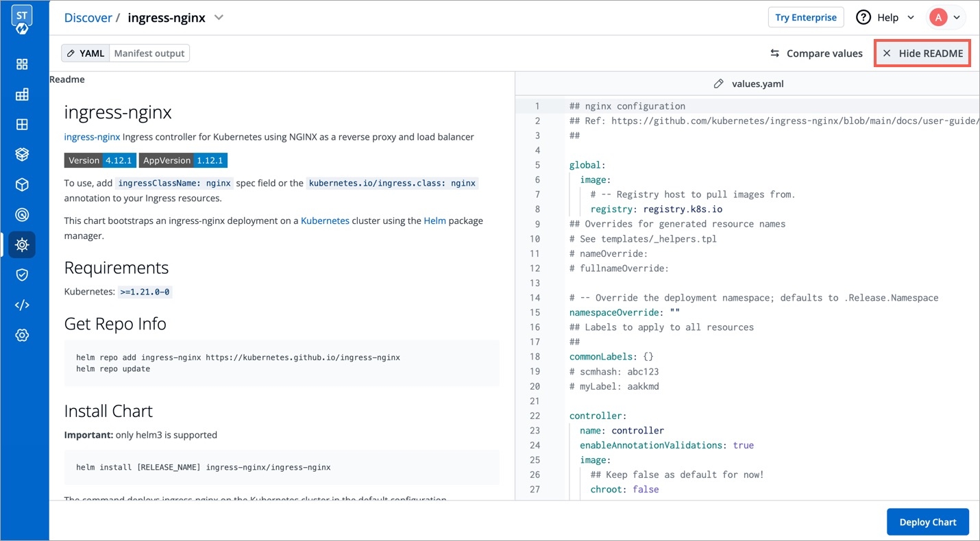Click the AppVersion 1.12.1 badge
This screenshot has height=541, width=980.
183,160
